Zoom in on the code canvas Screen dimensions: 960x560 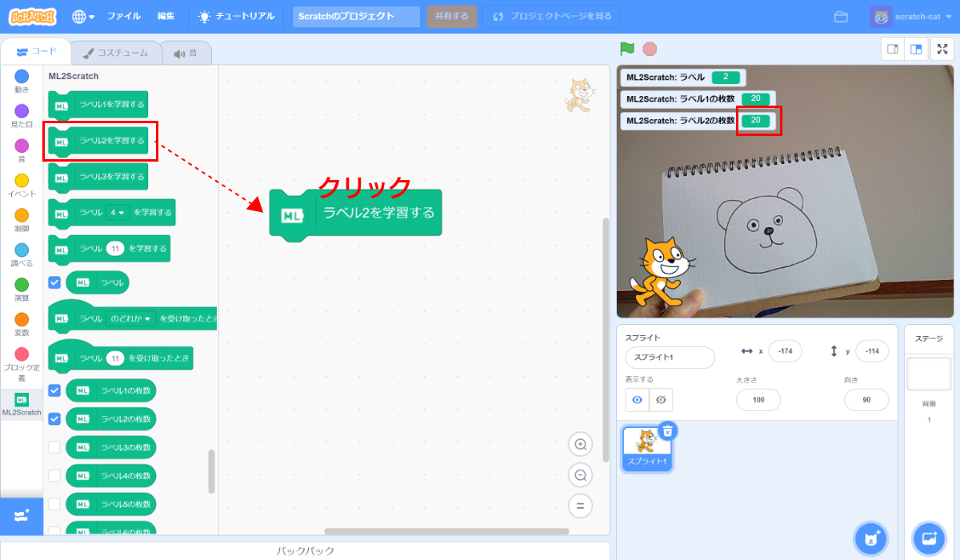(x=580, y=444)
